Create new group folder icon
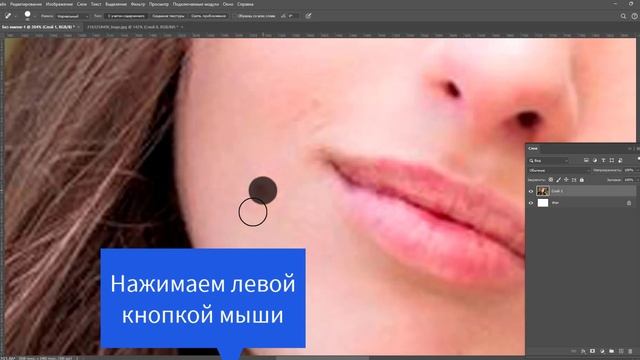The height and width of the screenshot is (360, 640). tap(611, 351)
